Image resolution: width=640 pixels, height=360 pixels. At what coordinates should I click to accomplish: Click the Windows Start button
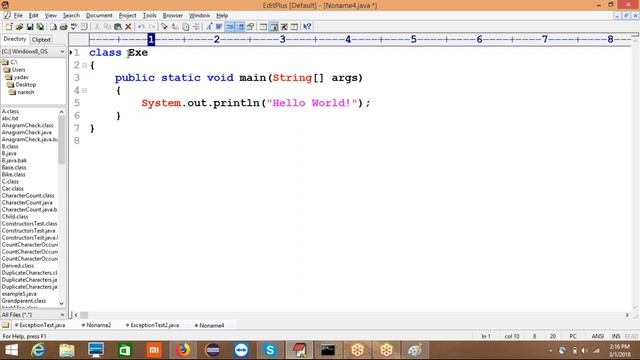[x=11, y=350]
